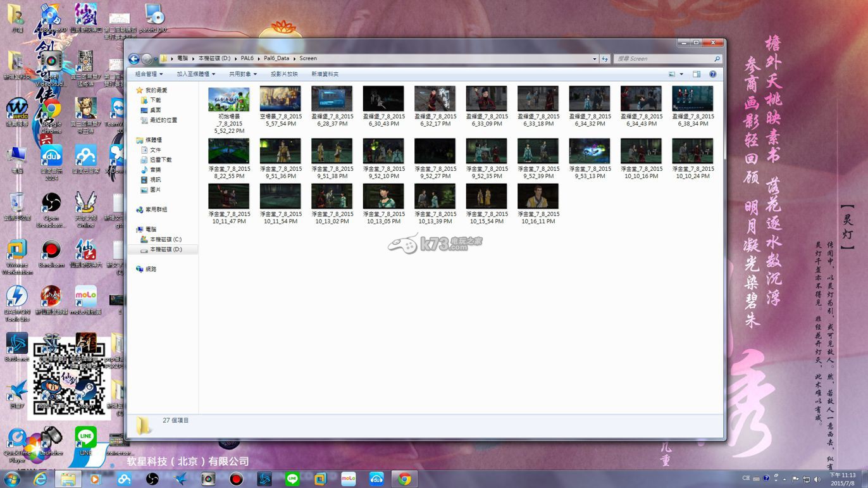Select 最近的位置 in navigation pane
The height and width of the screenshot is (488, 868).
[158, 120]
